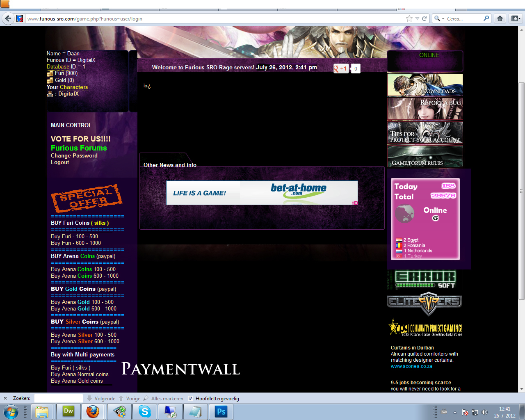Open Photoshop from the taskbar
This screenshot has width=525, height=420.
point(221,412)
